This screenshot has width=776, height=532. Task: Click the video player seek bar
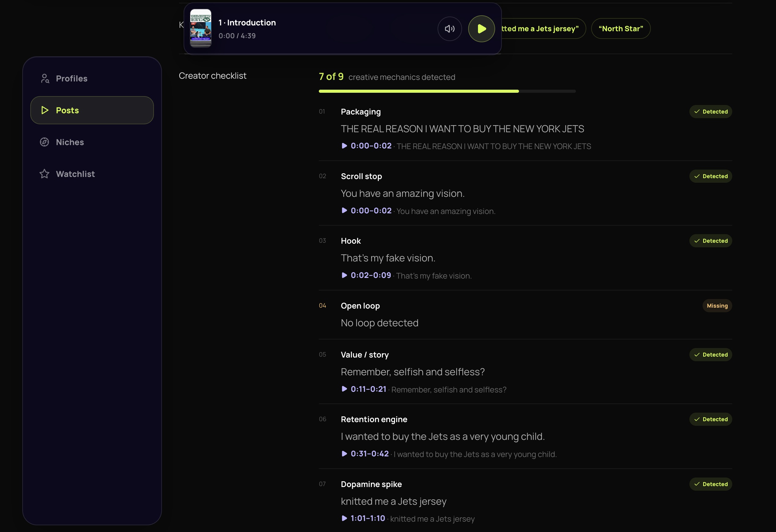pos(343,54)
